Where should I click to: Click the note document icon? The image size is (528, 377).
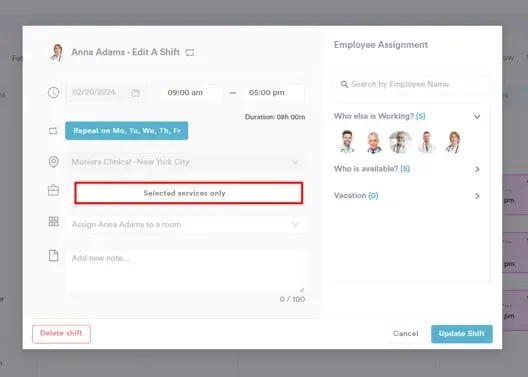click(x=54, y=255)
